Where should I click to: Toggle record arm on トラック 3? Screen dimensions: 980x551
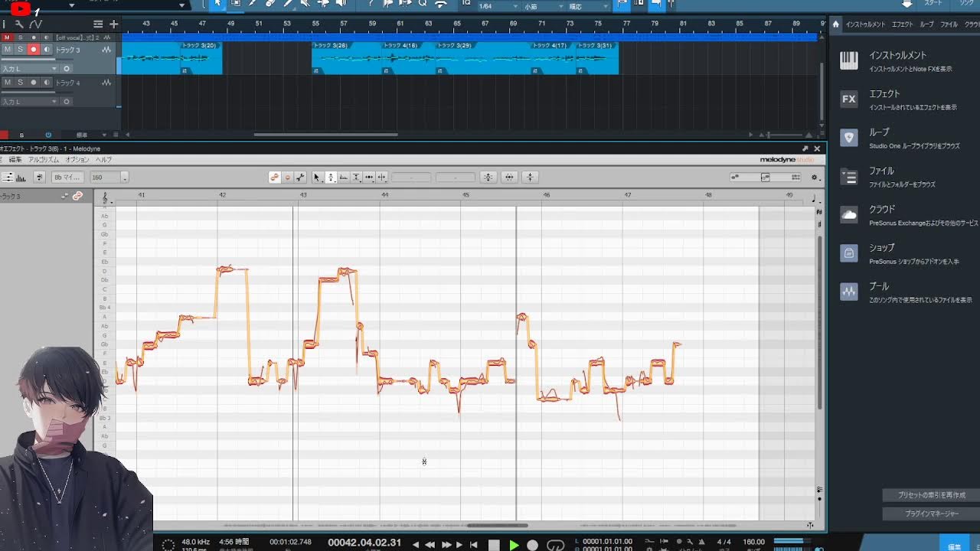(33, 50)
